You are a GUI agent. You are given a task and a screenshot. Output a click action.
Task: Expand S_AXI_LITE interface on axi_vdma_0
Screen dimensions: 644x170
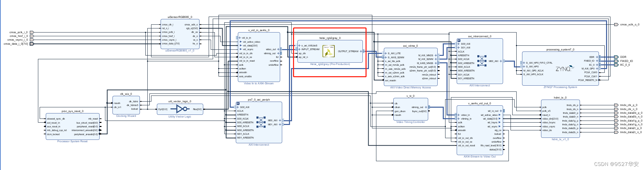(x=386, y=53)
